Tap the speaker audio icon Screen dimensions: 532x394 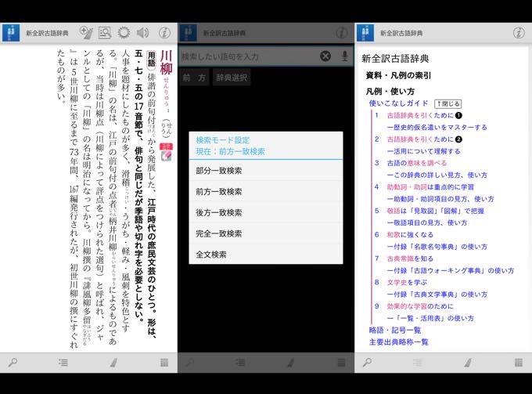coord(142,33)
